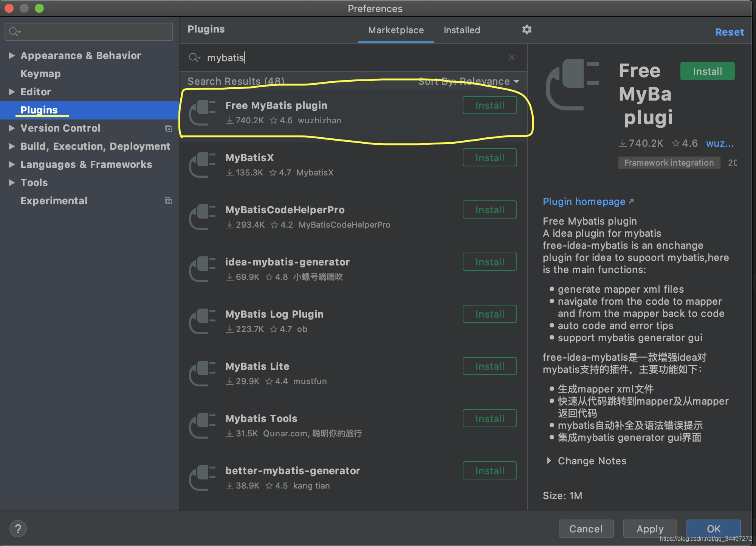Click the search magnifier icon
Viewport: 756px width, 546px height.
[x=194, y=57]
